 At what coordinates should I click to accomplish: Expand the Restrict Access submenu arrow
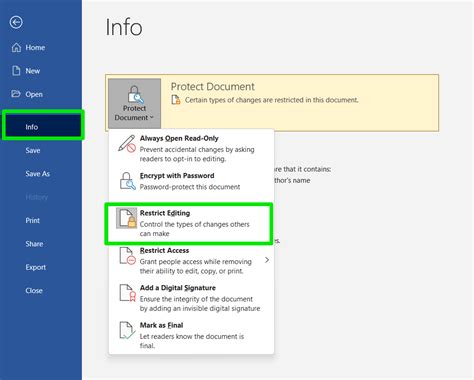[267, 260]
